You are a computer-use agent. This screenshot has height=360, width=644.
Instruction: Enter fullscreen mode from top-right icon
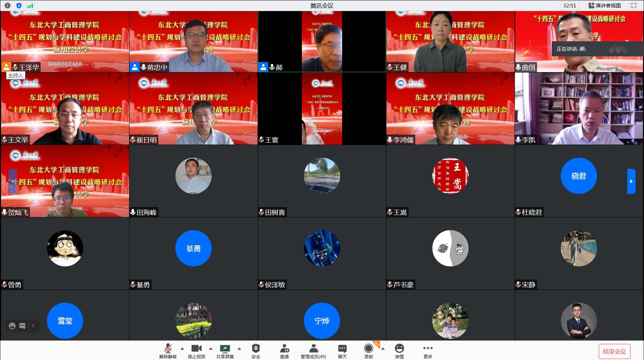coord(633,5)
